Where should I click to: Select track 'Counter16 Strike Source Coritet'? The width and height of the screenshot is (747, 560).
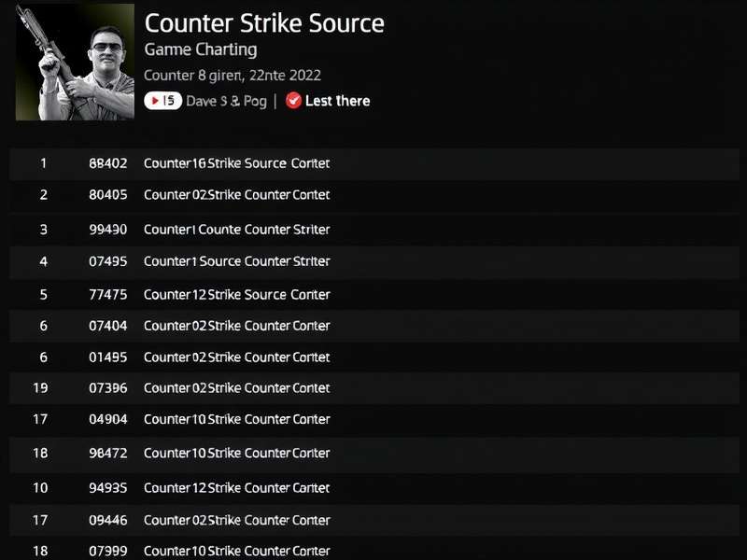point(374,164)
